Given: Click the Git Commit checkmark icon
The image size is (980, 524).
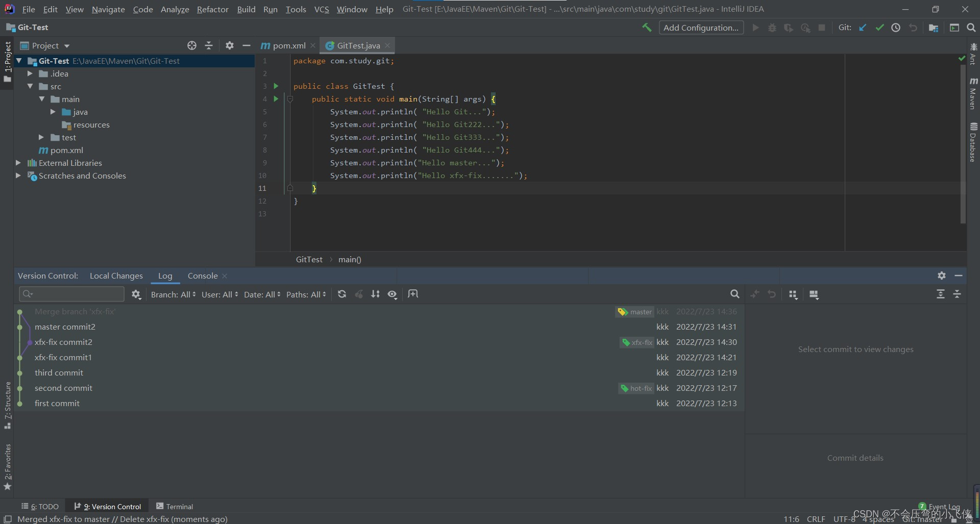Looking at the screenshot, I should pyautogui.click(x=879, y=28).
